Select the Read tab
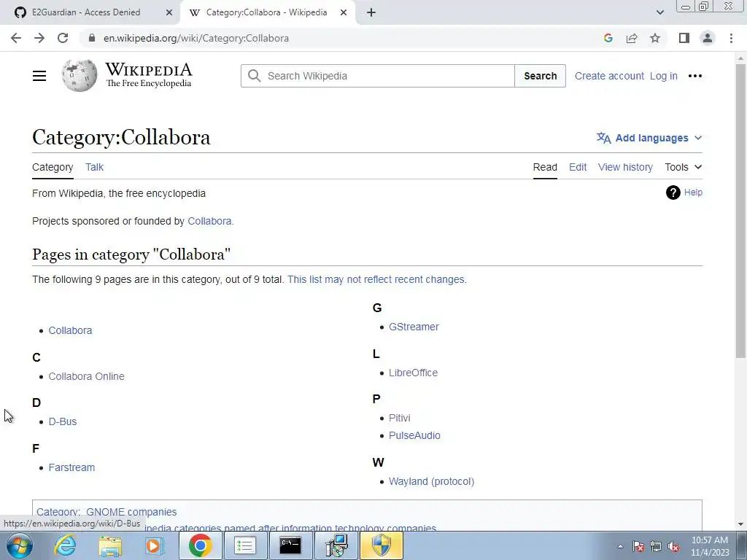747x560 pixels. pos(545,167)
